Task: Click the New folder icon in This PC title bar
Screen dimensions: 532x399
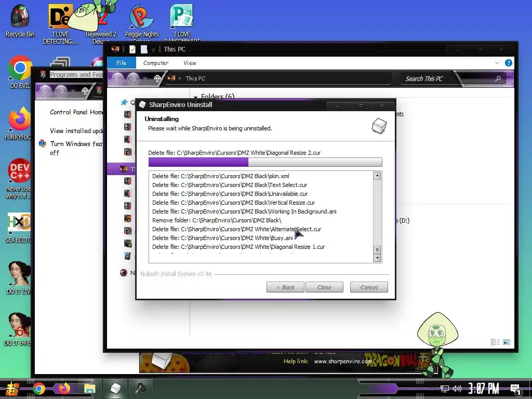Action: coord(144,49)
